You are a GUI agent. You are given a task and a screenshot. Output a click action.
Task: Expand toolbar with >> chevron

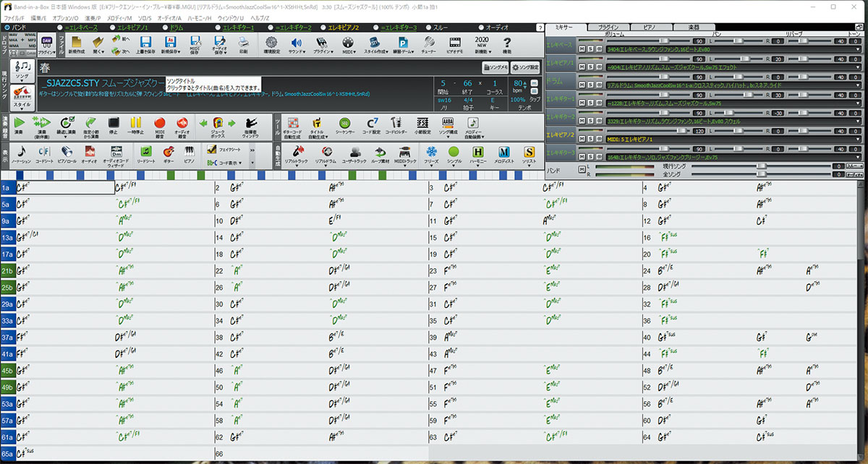(x=252, y=150)
